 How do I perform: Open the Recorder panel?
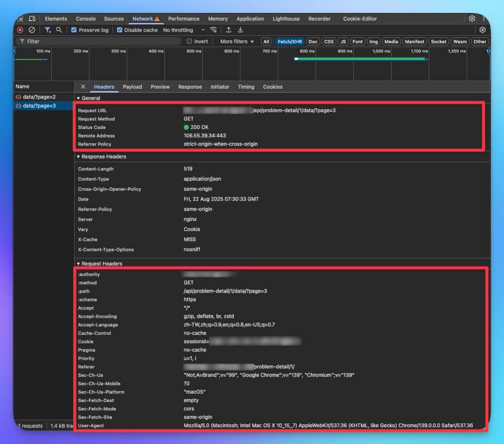[319, 19]
